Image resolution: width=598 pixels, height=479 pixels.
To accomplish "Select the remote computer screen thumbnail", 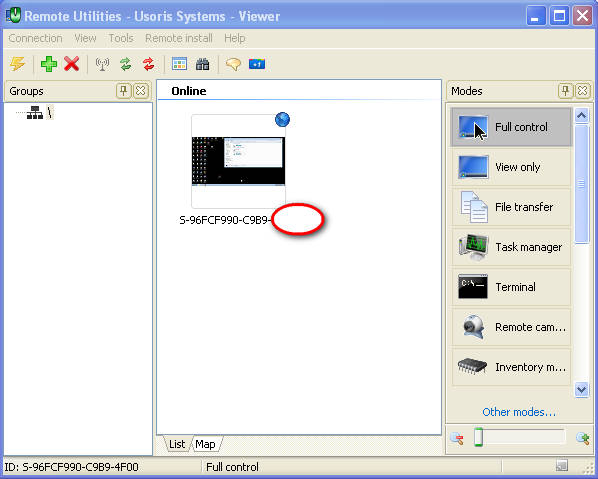I will coord(238,161).
